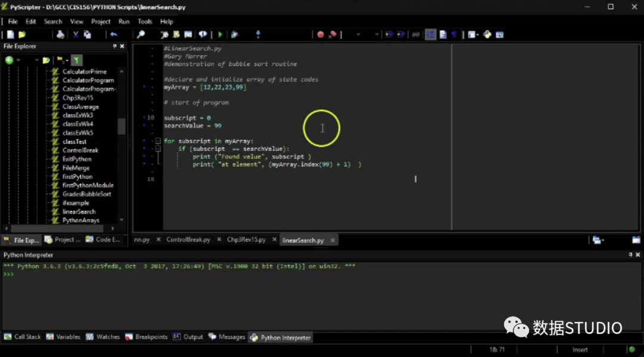The height and width of the screenshot is (357, 644).
Task: Click the Indent block toolbar icon
Action: (x=389, y=35)
